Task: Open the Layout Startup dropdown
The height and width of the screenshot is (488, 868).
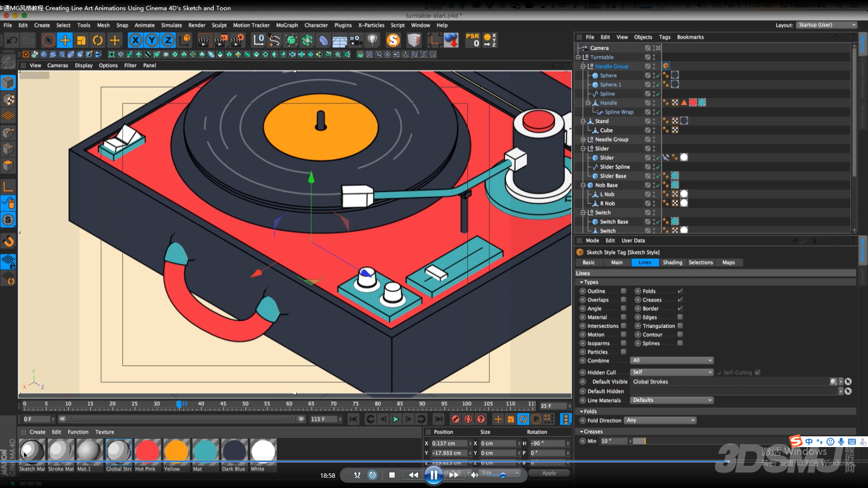Action: pyautogui.click(x=827, y=25)
